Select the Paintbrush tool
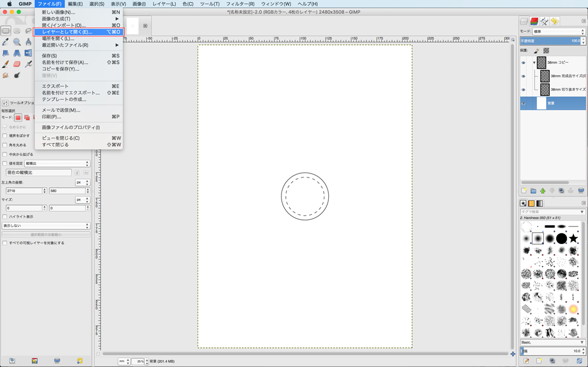The height and width of the screenshot is (367, 588). point(5,64)
